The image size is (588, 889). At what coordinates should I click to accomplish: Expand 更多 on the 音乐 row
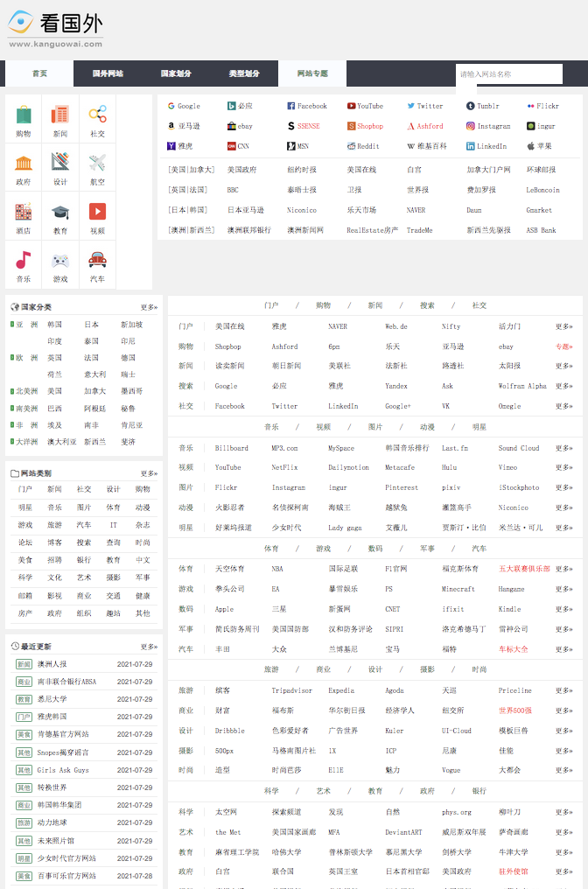(x=564, y=448)
